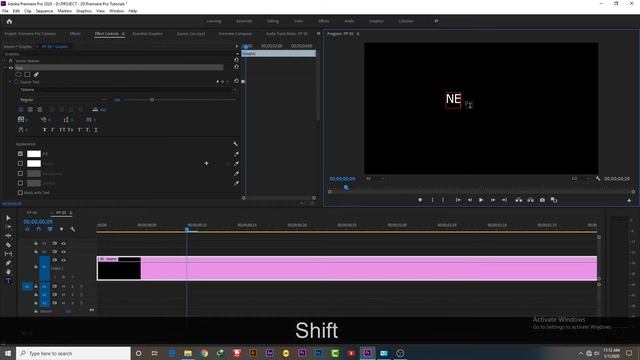Click the Windows search box
Screen dimensions: 640x360
pyautogui.click(x=73, y=353)
